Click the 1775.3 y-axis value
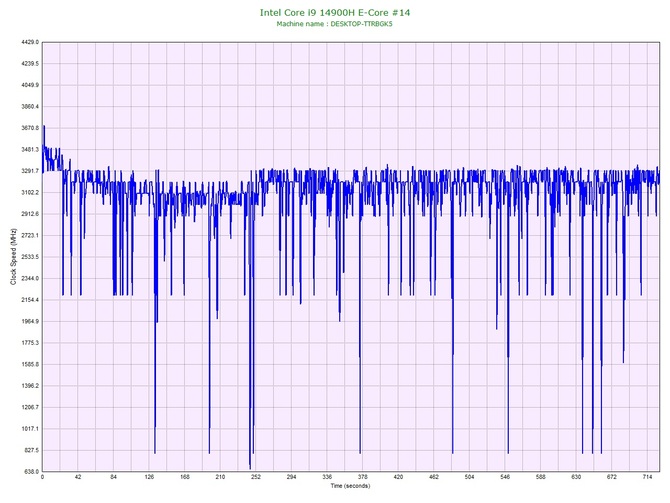670x503 pixels. pyautogui.click(x=30, y=343)
